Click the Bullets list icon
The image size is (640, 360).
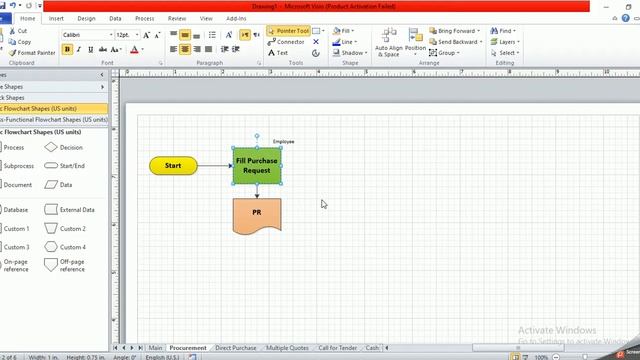point(212,35)
